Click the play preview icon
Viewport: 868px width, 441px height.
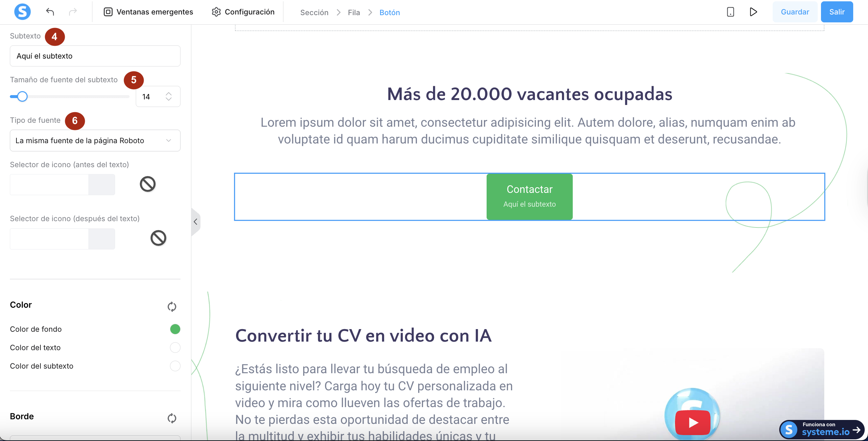(x=753, y=12)
